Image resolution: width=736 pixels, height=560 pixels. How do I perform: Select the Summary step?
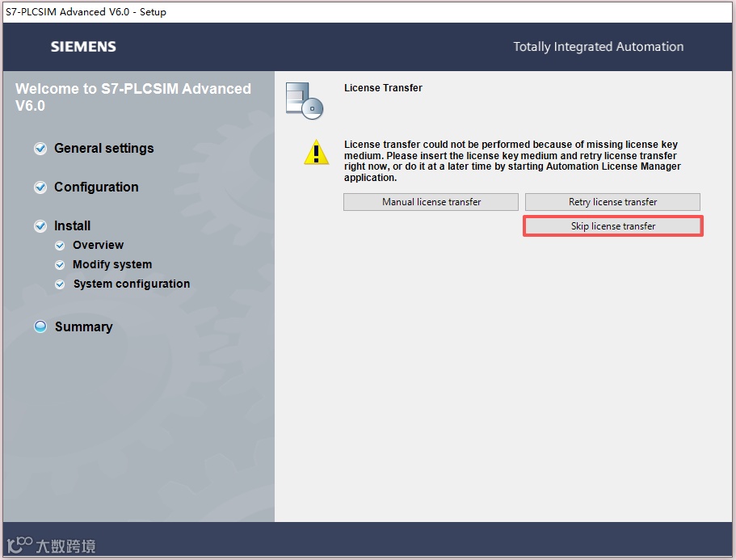tap(83, 326)
